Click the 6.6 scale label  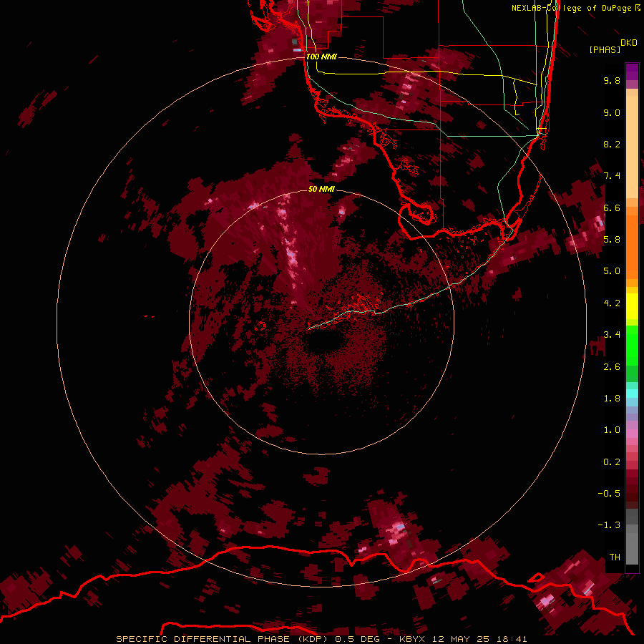click(x=612, y=208)
